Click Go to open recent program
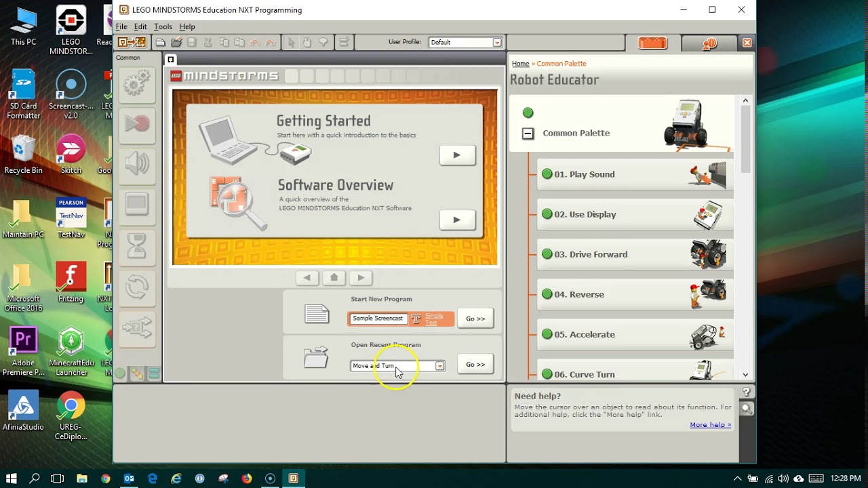868x488 pixels. pyautogui.click(x=475, y=365)
